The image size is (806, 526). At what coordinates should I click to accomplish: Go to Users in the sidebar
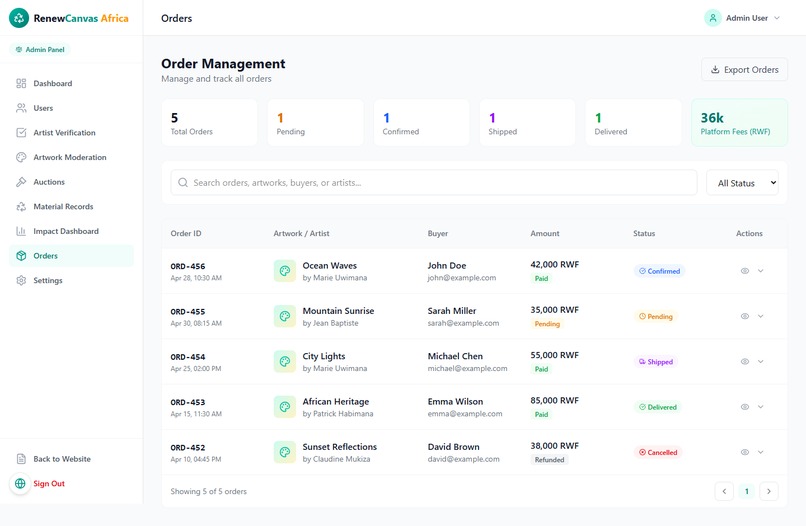[71, 108]
